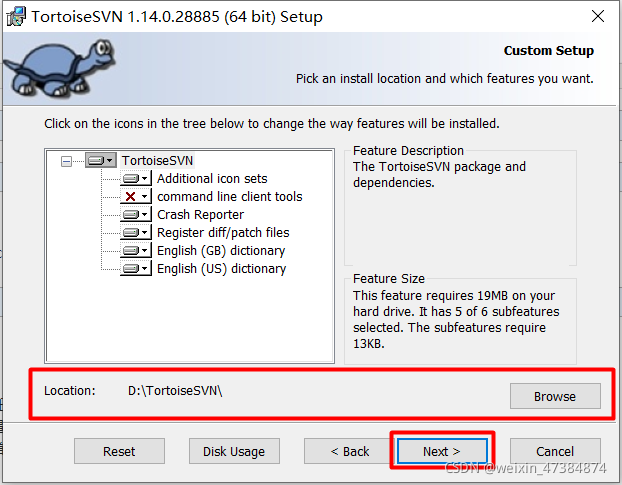Select English (US) dictionary label
The width and height of the screenshot is (622, 485).
(221, 268)
